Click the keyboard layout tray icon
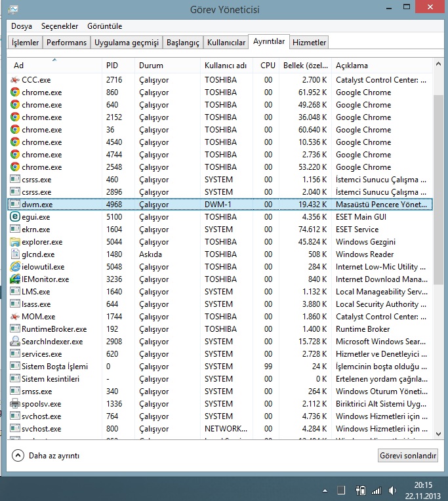The image size is (448, 501). click(341, 490)
